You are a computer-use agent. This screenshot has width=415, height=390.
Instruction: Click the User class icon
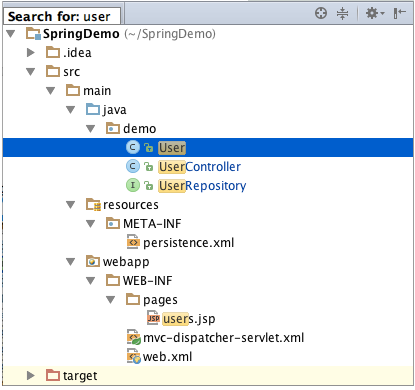click(x=133, y=147)
